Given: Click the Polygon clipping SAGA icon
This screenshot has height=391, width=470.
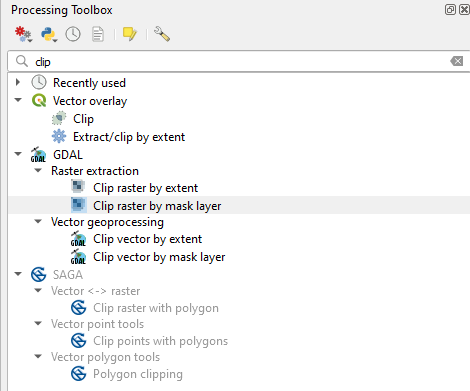Looking at the screenshot, I should click(x=79, y=374).
